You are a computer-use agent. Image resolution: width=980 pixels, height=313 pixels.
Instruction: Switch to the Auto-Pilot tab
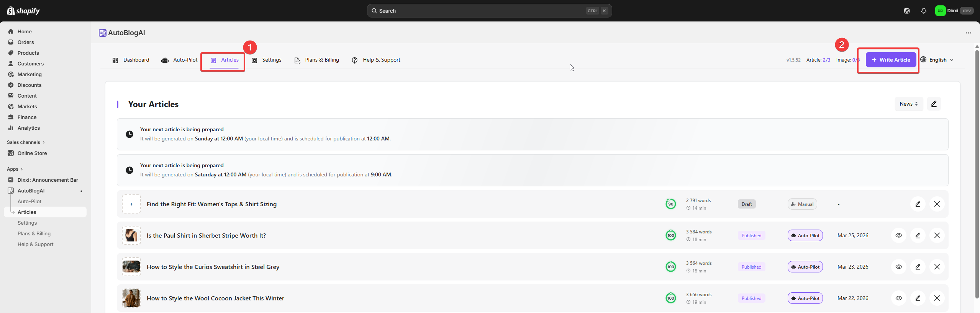179,60
